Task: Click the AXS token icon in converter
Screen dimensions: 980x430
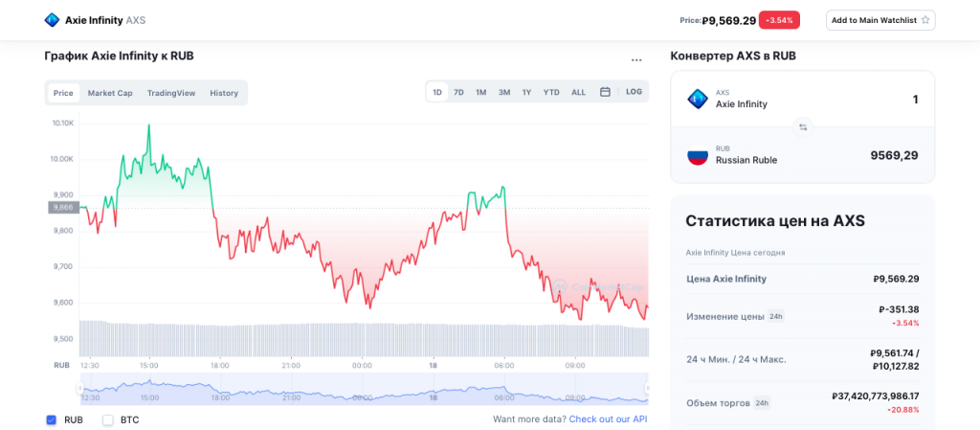Action: pyautogui.click(x=698, y=99)
